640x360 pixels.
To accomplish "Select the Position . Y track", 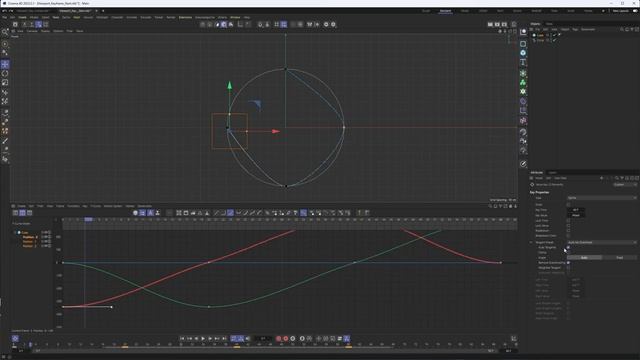I will click(29, 242).
